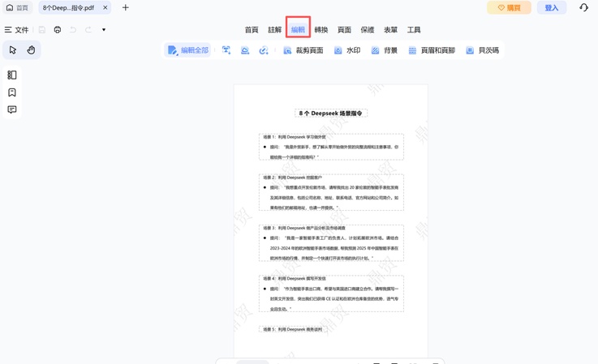Switch to the 頁面 page tab

click(x=344, y=30)
